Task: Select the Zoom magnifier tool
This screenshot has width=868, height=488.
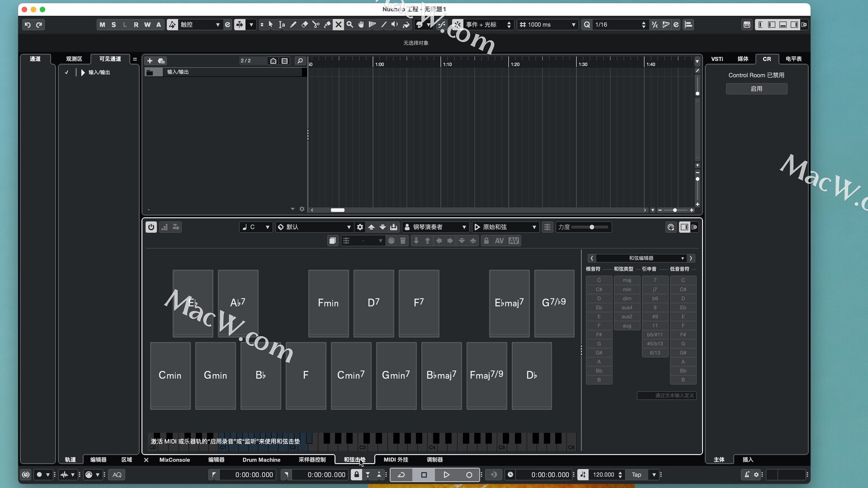Action: tap(349, 25)
